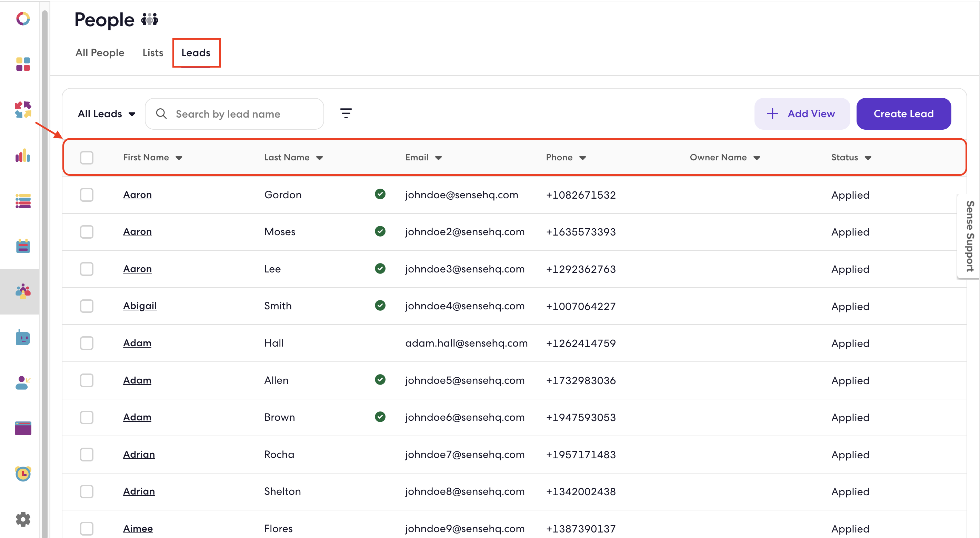Viewport: 980px width, 538px height.
Task: Click verified checkmark for johndoe5@sensehq.com
Action: point(380,380)
